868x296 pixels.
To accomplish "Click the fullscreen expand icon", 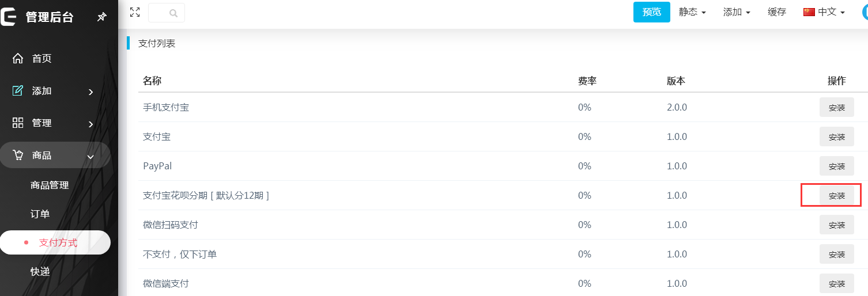I will pos(135,12).
